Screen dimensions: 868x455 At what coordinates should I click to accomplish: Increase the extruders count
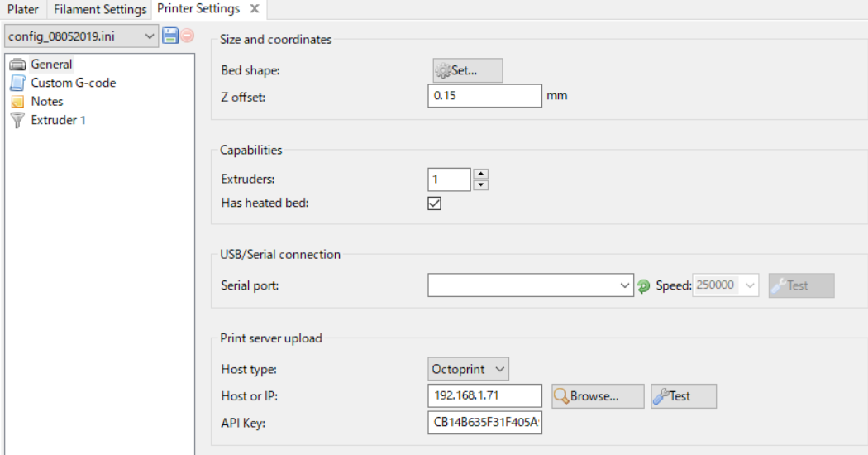coord(480,174)
